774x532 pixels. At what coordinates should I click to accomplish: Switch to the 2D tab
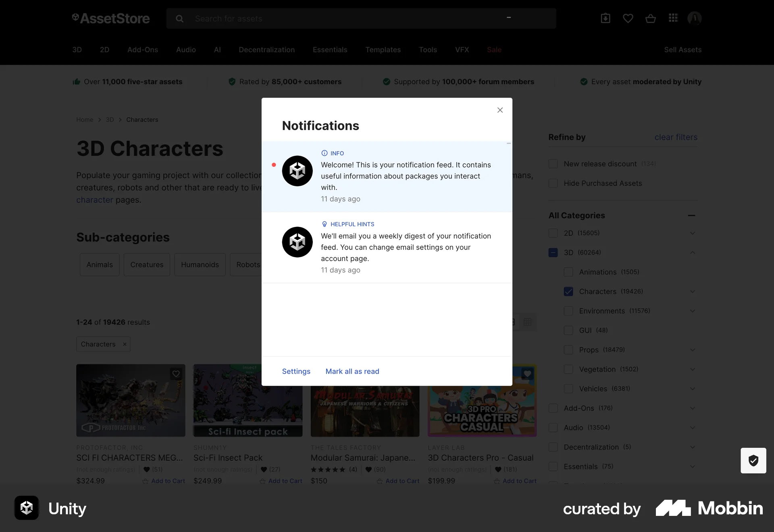(104, 50)
